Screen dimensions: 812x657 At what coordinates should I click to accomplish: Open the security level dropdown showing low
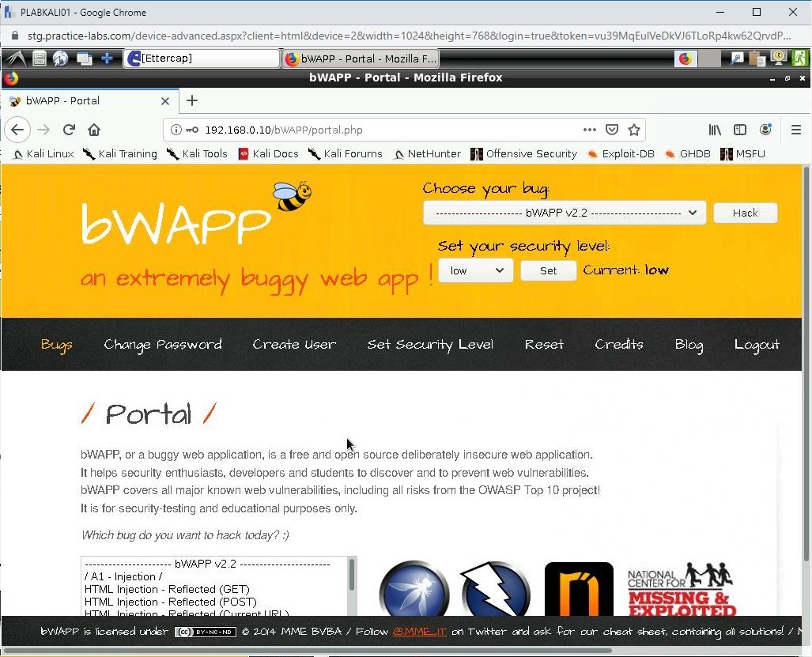coord(475,270)
